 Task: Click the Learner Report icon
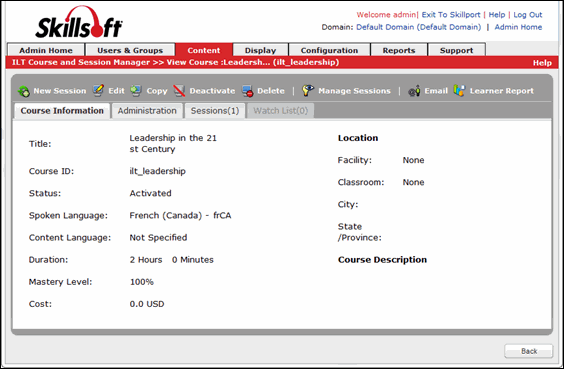click(459, 90)
